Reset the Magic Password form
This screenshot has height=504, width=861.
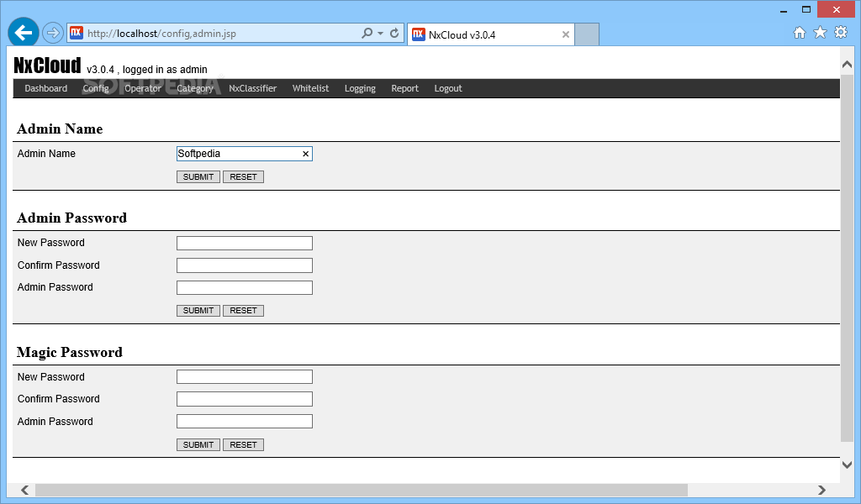click(243, 444)
